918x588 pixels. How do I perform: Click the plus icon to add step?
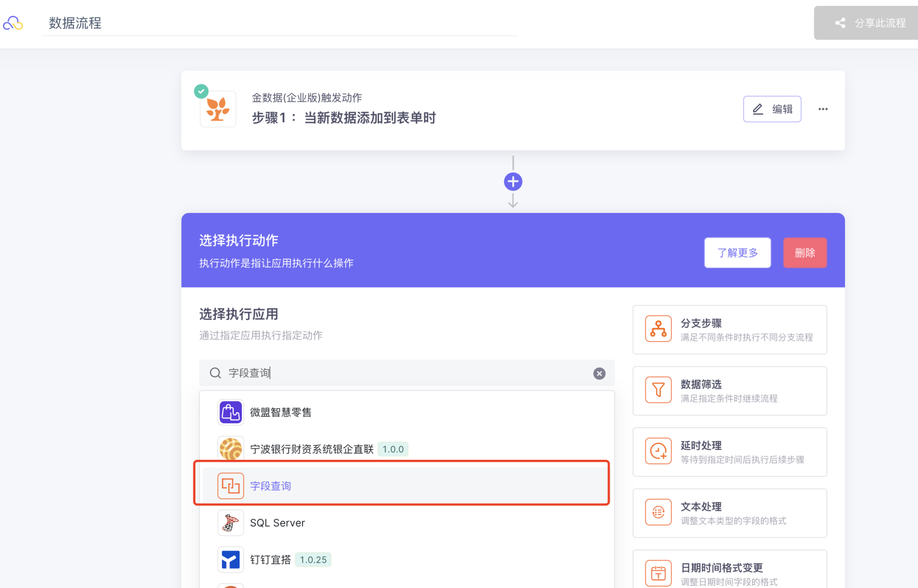(x=513, y=182)
